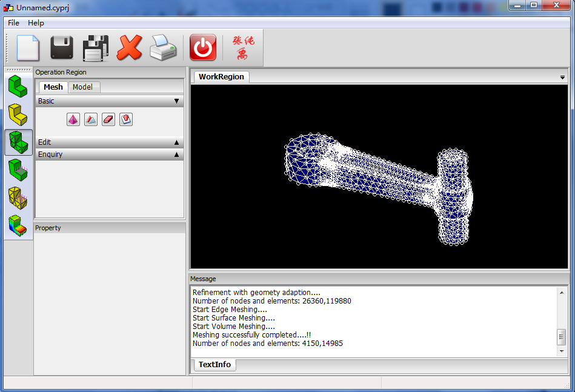
Task: Select the yellow meshed block with loads icon
Action: pyautogui.click(x=18, y=198)
